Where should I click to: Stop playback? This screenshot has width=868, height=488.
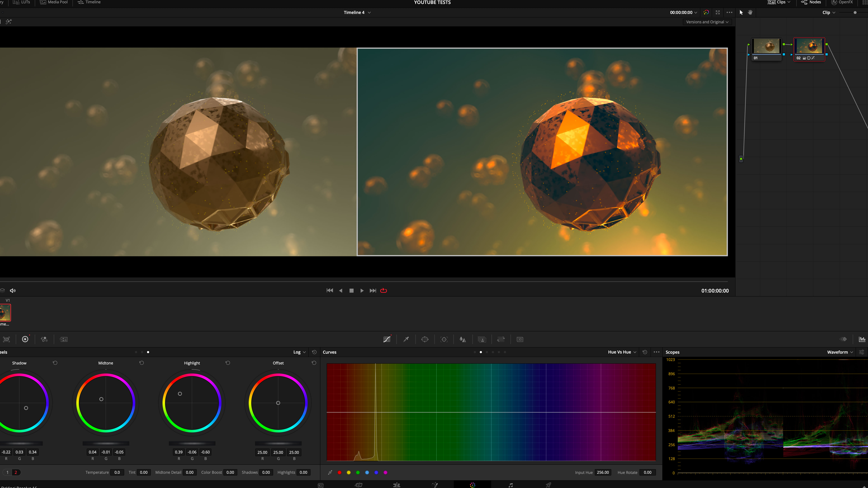click(351, 291)
